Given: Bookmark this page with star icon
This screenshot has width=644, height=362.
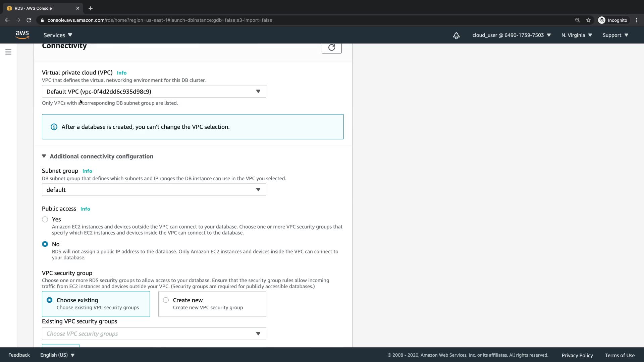Looking at the screenshot, I should 588,20.
